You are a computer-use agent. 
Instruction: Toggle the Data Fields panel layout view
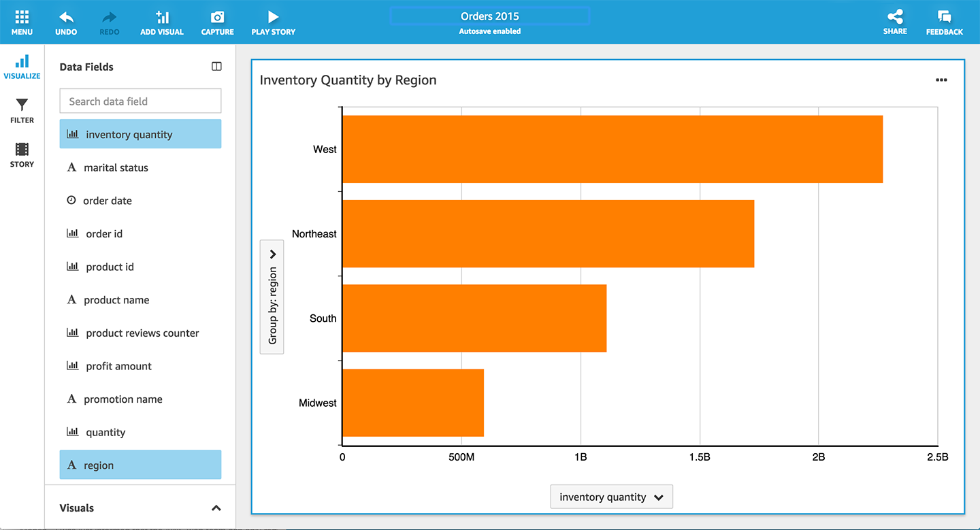216,66
